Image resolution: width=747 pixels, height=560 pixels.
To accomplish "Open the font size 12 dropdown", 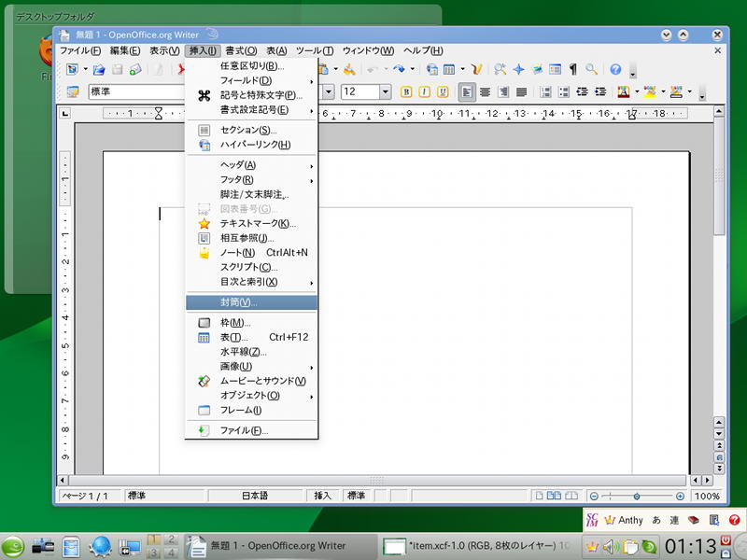I will 386,91.
